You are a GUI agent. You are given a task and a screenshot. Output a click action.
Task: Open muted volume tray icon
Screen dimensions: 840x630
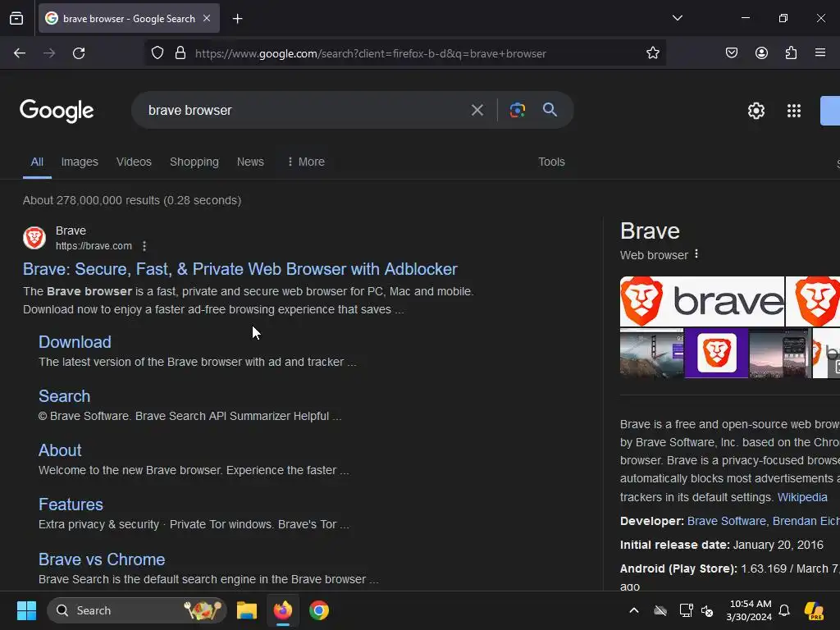[x=707, y=610]
